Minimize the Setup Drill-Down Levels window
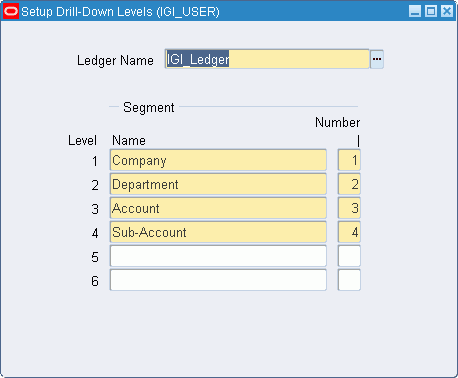Viewport: 458px width, 378px height. click(x=415, y=11)
